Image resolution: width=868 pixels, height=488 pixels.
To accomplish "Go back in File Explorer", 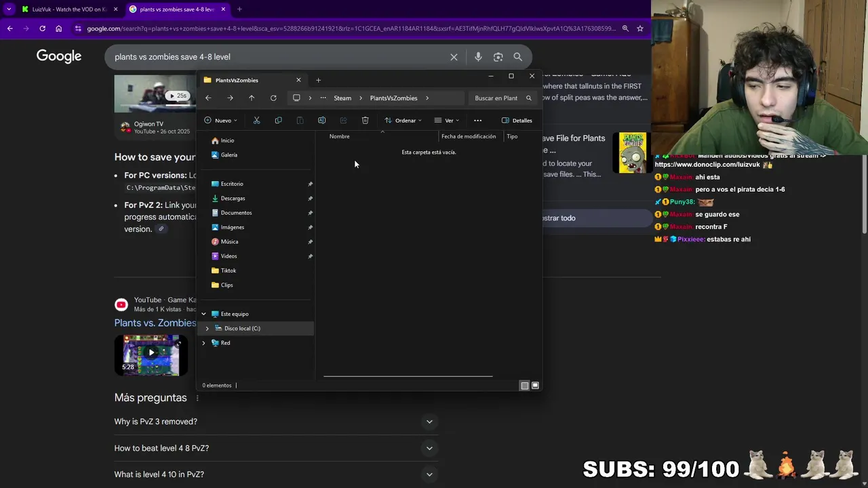I will 208,98.
